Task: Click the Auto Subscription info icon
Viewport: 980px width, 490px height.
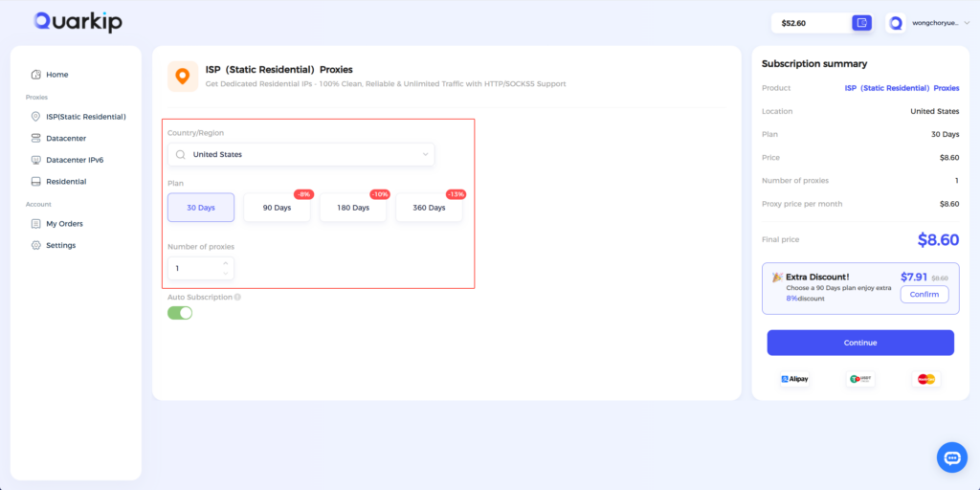Action: (237, 298)
